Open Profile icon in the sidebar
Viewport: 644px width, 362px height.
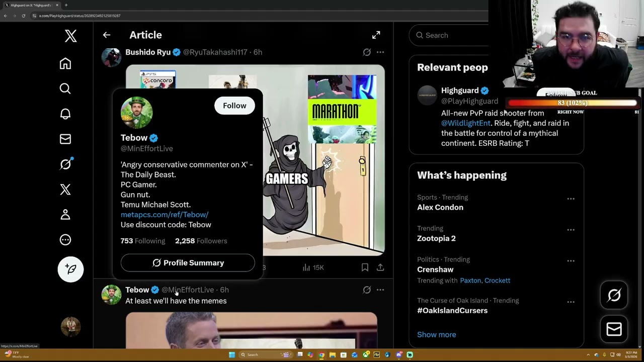click(65, 214)
